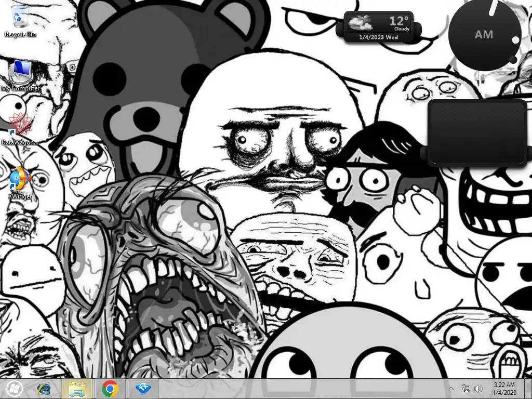Select the DataWagon shortcut icon
Screen dimensions: 532x399
coord(20,129)
